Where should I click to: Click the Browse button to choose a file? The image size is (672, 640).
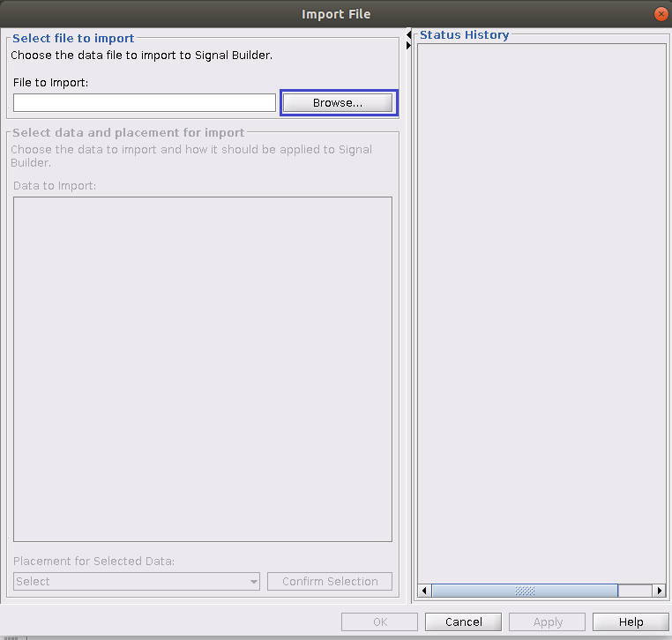(x=338, y=103)
